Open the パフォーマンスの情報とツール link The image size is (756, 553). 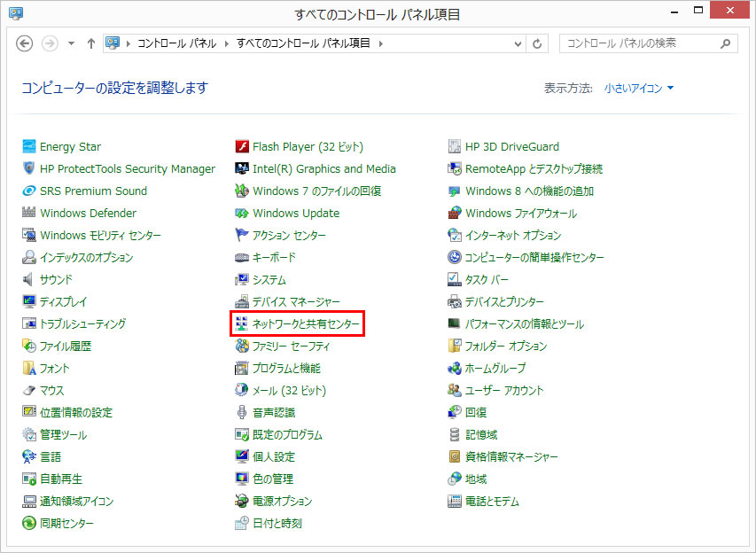tap(525, 324)
